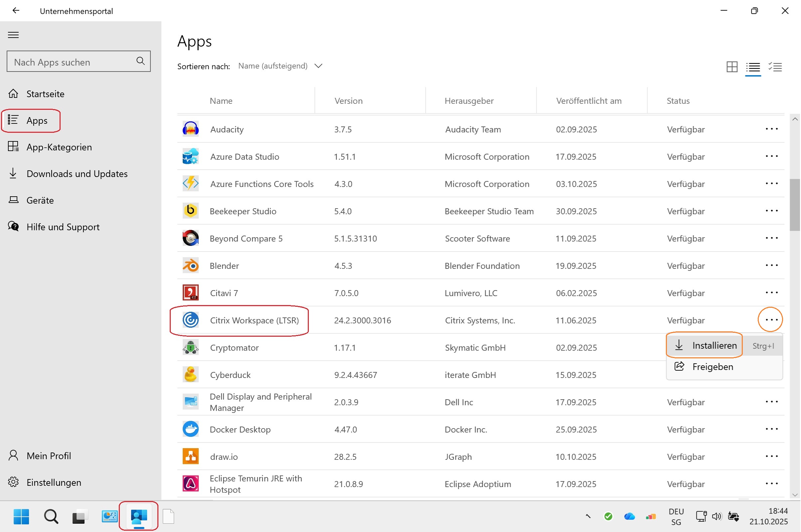Screen dimensions: 801x532
Task: Click the Windows Start button
Action: click(x=21, y=516)
